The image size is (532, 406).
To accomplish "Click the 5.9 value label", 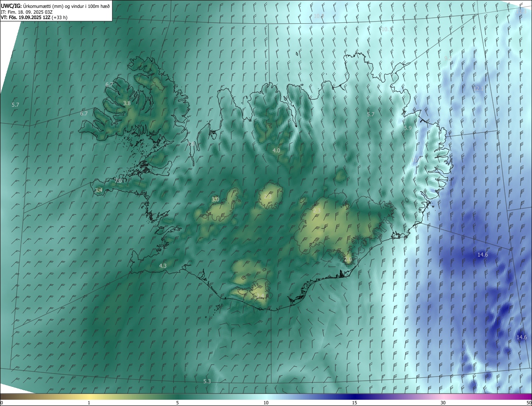I will (408, 128).
